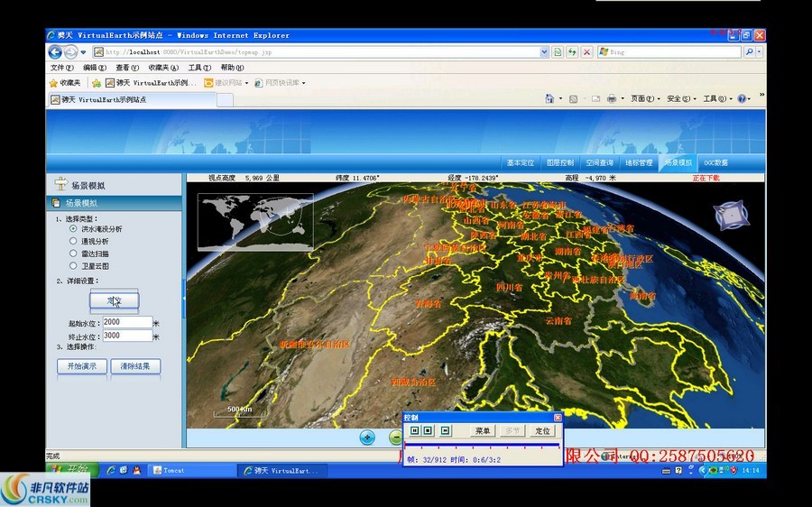The image size is (812, 507).
Task: Select the 洪水淹没分析 radio button
Action: [x=73, y=228]
